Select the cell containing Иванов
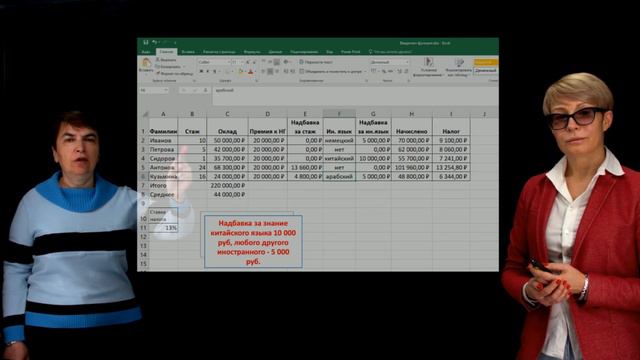 pos(163,140)
